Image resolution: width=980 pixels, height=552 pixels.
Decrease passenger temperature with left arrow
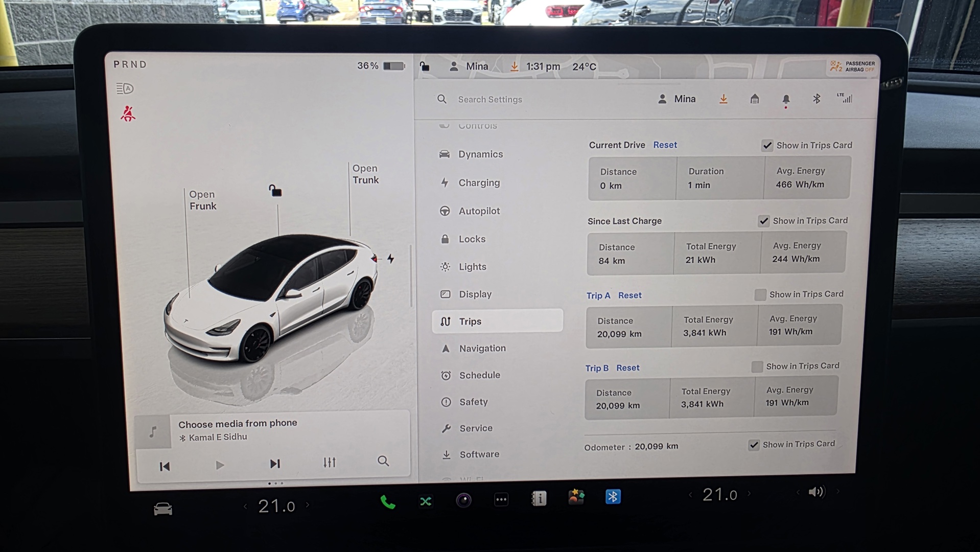coord(690,495)
